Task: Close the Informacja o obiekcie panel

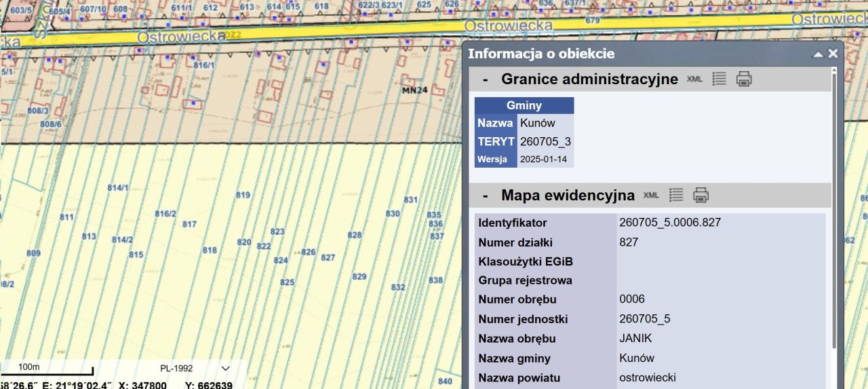Action: 833,54
